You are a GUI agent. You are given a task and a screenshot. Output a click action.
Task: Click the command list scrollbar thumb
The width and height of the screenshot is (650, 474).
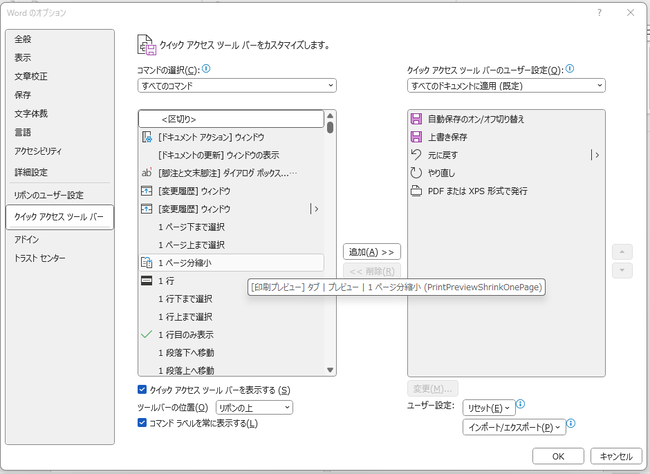(x=330, y=127)
